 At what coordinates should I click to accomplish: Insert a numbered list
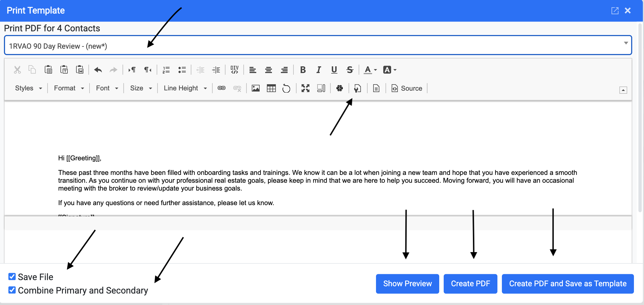click(x=166, y=70)
